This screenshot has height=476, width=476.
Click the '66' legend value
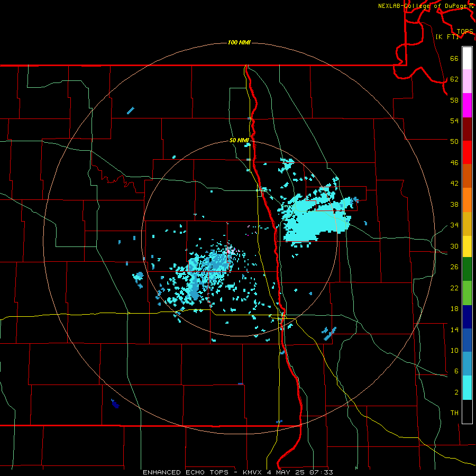[x=454, y=59]
